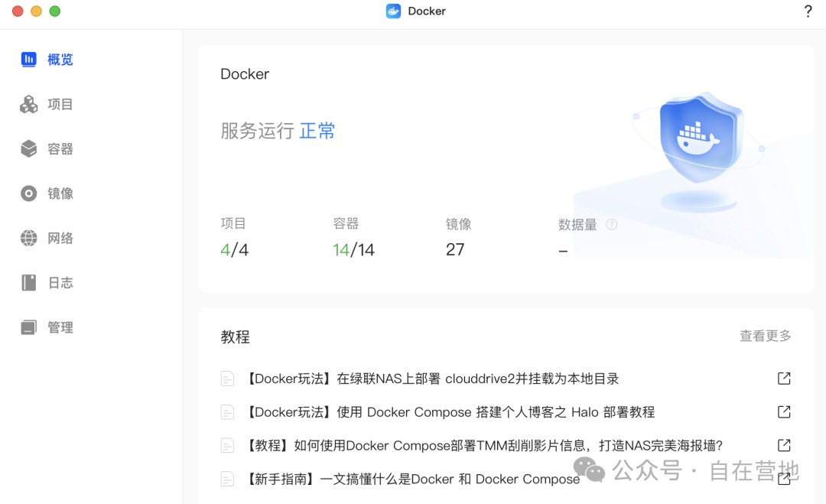826x504 pixels.
Task: Select the 管理 management icon
Action: click(x=29, y=327)
